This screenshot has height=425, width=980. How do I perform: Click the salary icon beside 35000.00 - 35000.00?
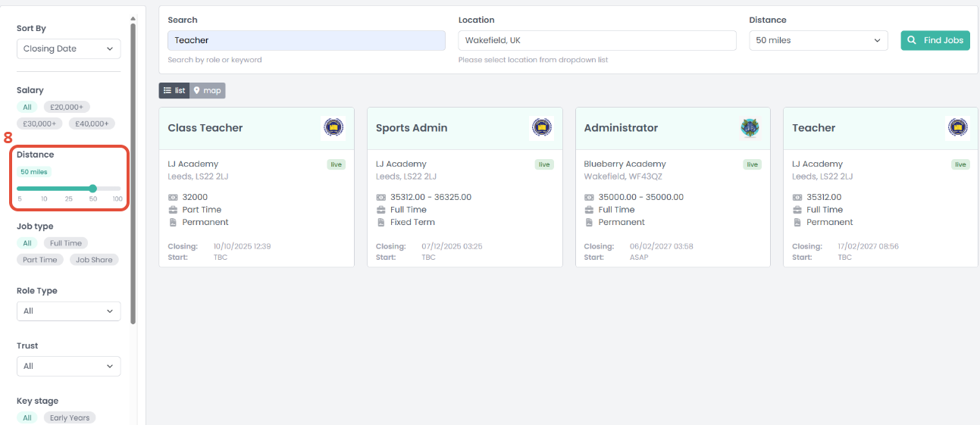590,197
